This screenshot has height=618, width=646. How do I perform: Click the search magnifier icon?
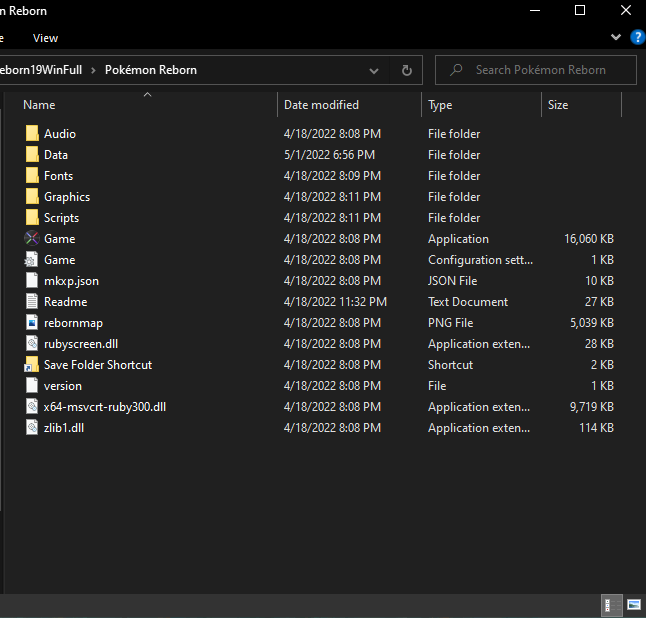(x=456, y=70)
